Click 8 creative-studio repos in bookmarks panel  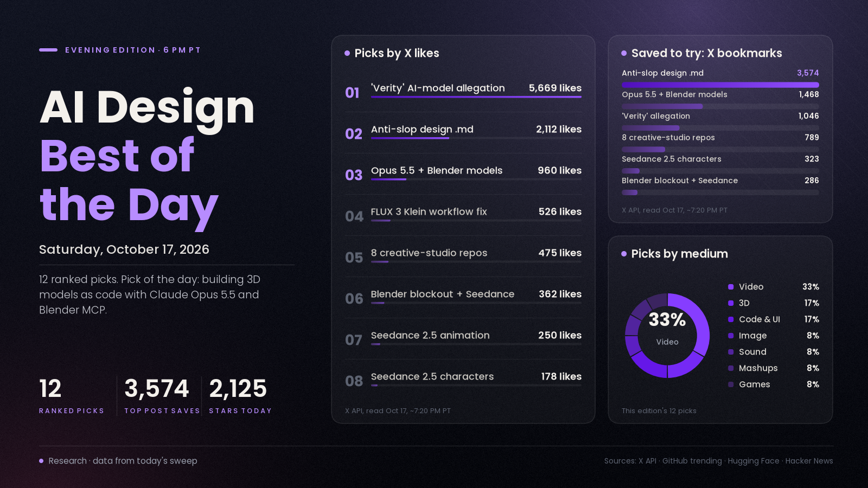668,138
